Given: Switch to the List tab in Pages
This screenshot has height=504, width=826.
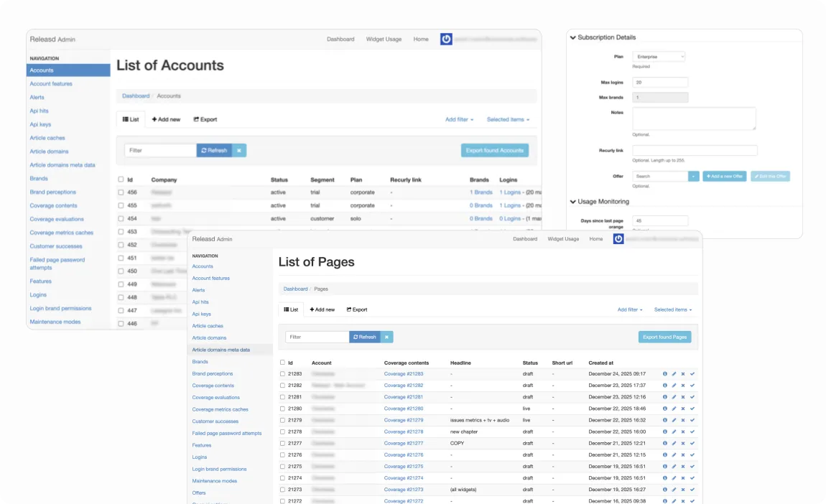Looking at the screenshot, I should (290, 309).
